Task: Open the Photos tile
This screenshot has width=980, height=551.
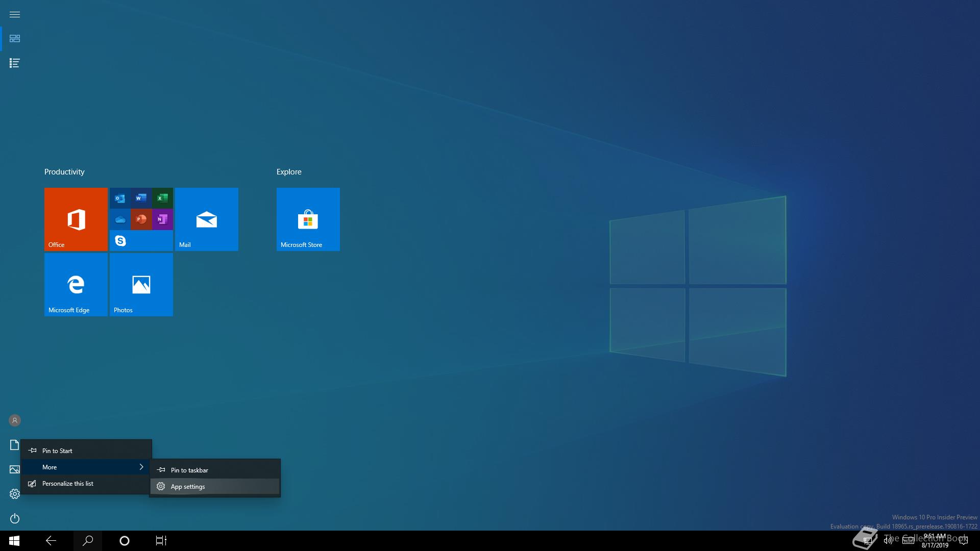Action: pos(141,285)
